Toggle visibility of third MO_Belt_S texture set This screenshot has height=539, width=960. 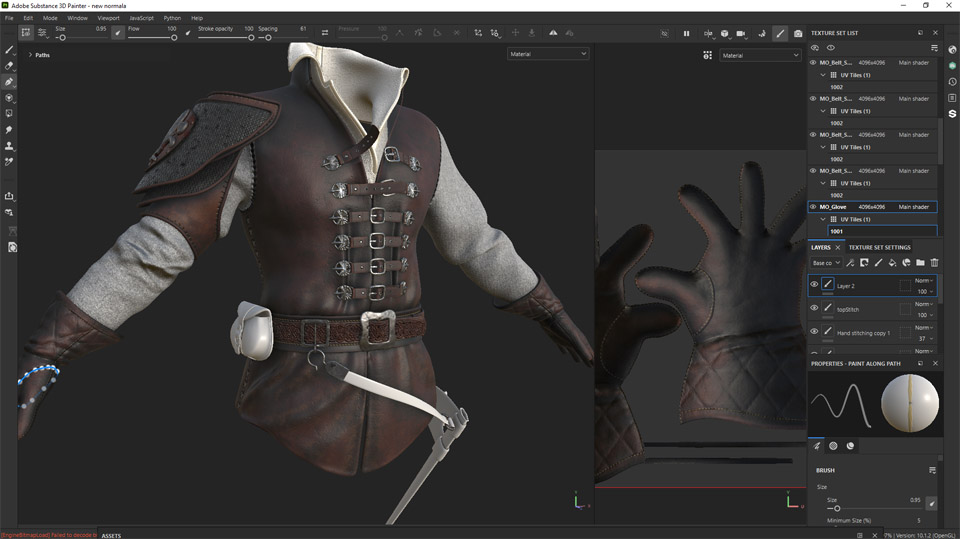813,135
